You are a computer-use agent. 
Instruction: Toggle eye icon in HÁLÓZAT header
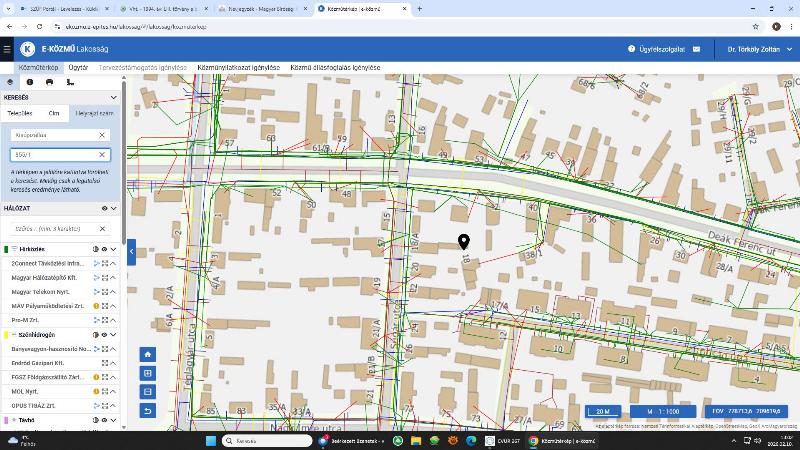point(104,209)
